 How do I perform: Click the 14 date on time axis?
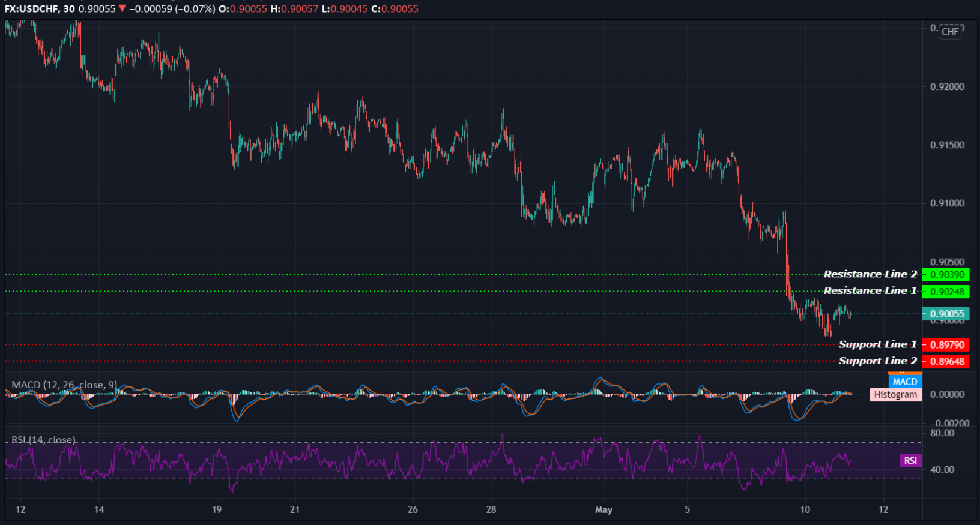pos(99,510)
